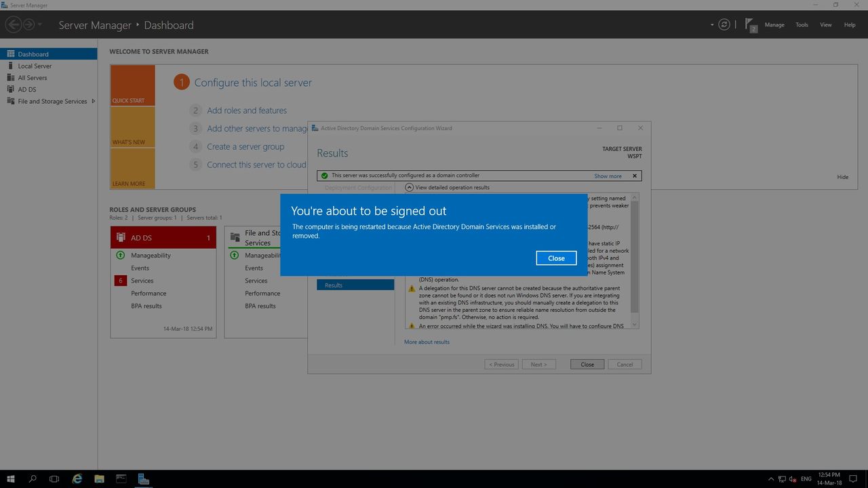Click the LEARN MORE tile

pos(133,168)
